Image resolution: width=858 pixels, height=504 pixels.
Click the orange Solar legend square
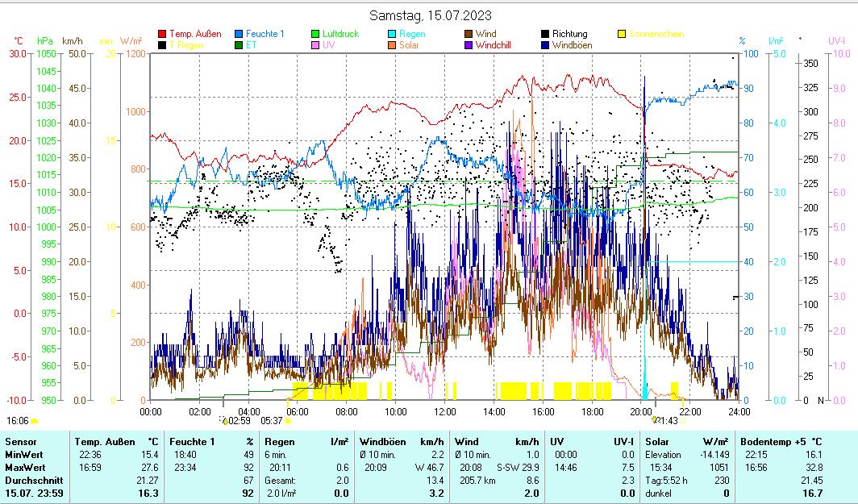pos(392,45)
